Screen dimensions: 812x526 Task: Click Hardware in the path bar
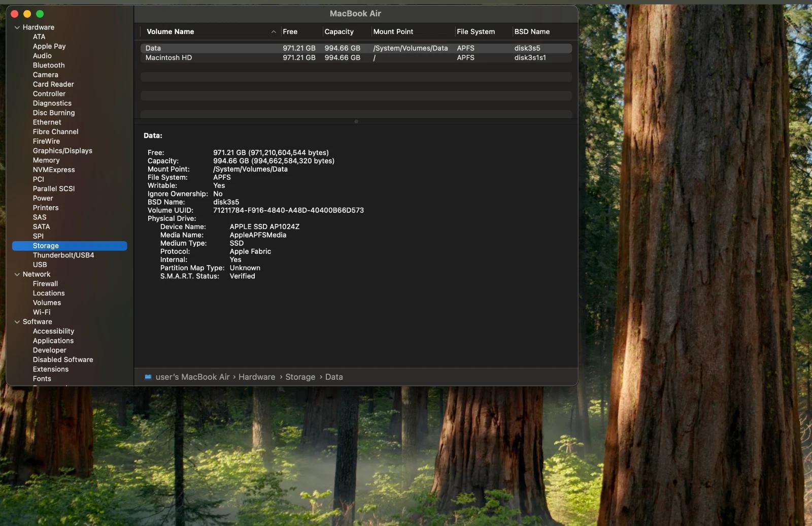[x=257, y=377]
